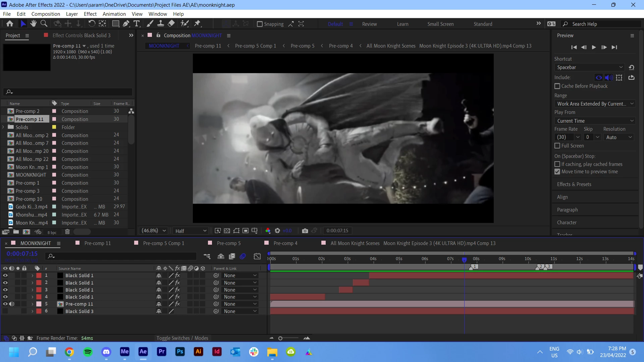Expand the Solids folder
This screenshot has height=362, width=644.
3,127
